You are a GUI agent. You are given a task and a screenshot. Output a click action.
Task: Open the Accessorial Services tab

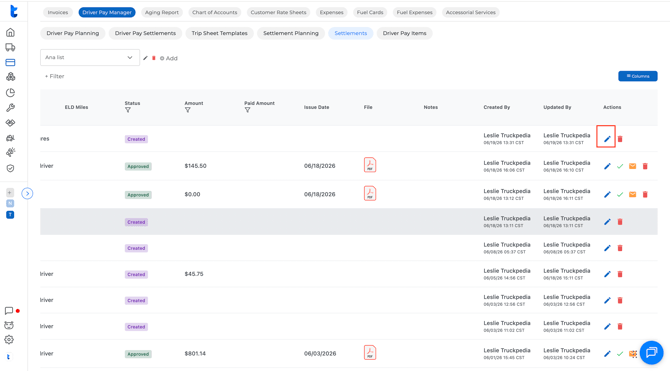pos(471,12)
